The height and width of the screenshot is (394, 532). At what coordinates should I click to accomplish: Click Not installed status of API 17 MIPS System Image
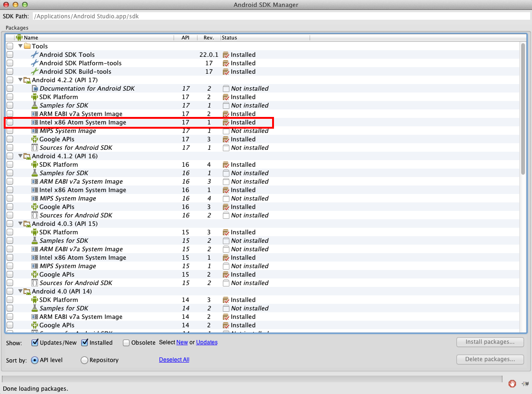pos(250,131)
